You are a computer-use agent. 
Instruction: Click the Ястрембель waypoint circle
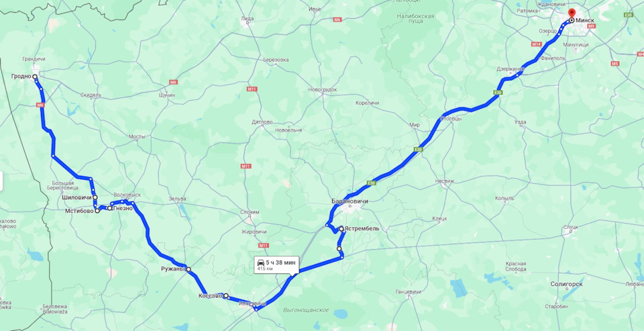(x=341, y=228)
